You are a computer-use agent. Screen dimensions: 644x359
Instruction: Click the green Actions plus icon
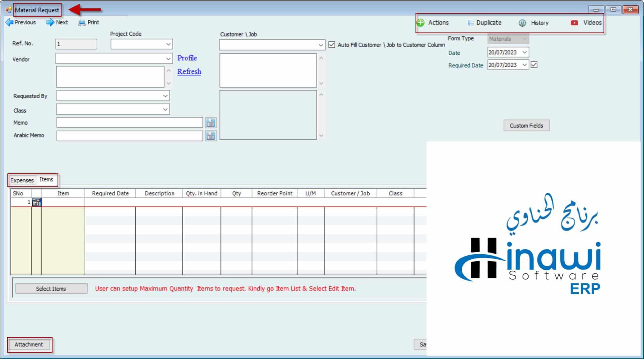421,23
